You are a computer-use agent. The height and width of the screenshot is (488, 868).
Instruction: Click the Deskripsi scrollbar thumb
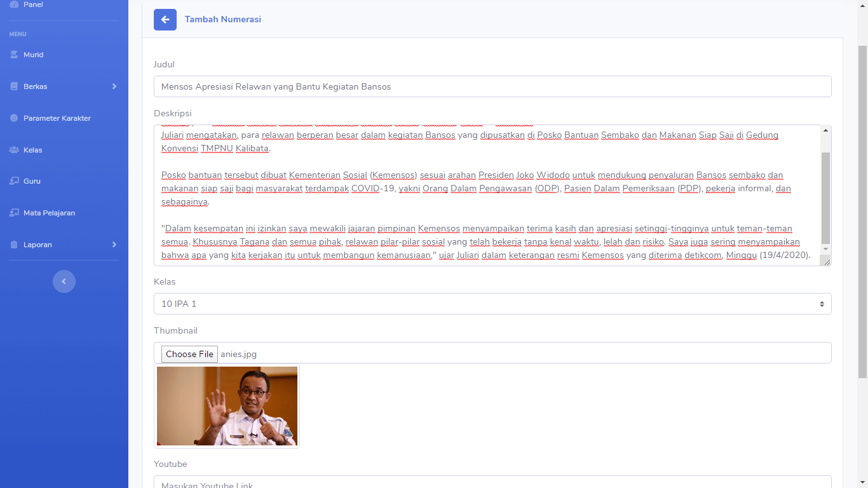pos(825,197)
